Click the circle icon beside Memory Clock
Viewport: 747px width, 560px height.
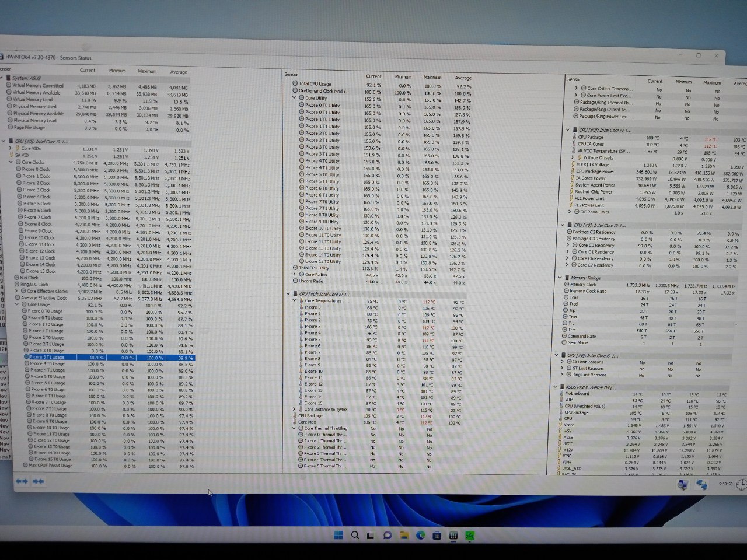click(566, 285)
